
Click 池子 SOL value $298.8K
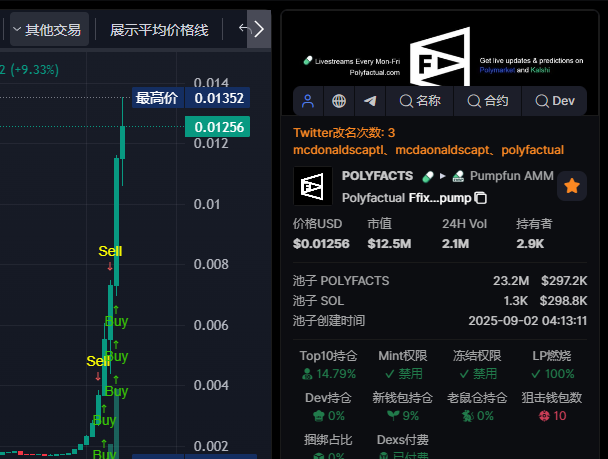coord(563,301)
